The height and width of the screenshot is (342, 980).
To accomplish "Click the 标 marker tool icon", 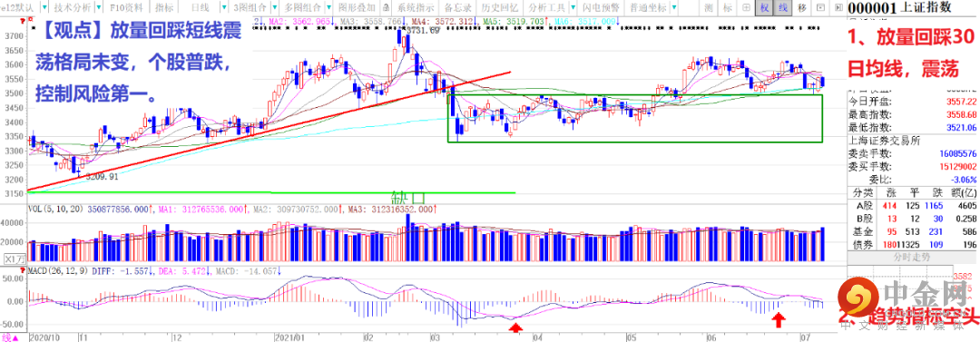I will 727,7.
